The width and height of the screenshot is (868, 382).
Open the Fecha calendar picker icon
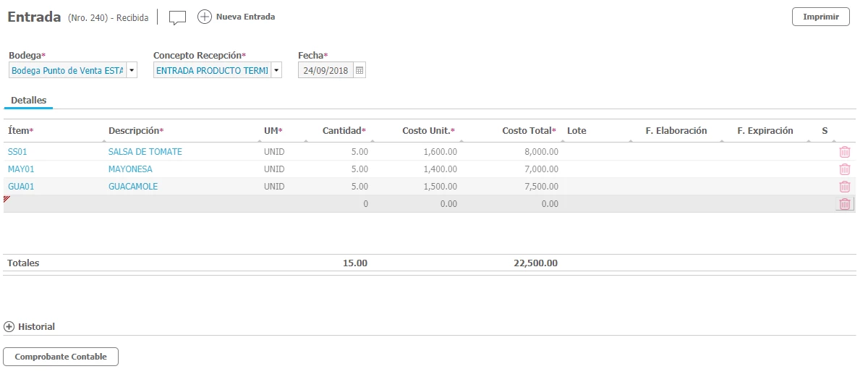(x=359, y=71)
